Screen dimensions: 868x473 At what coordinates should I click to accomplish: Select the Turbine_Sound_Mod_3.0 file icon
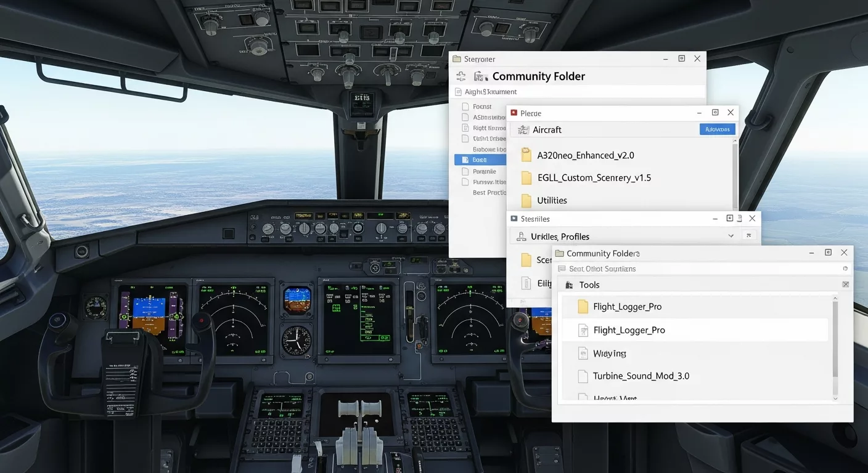tap(583, 376)
